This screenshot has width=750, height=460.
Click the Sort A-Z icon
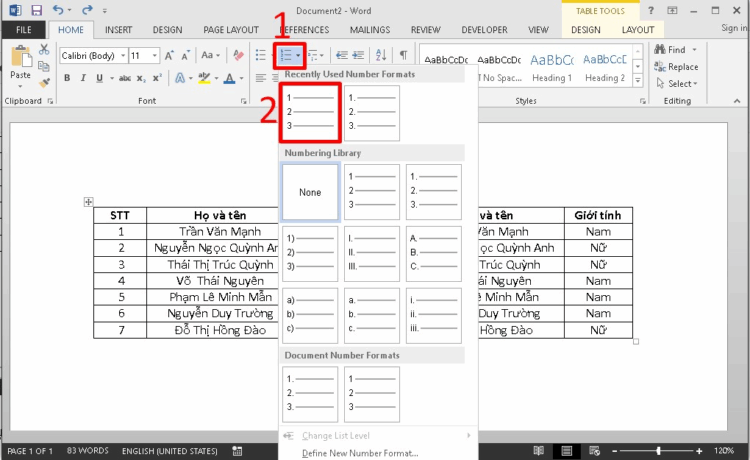click(x=381, y=56)
